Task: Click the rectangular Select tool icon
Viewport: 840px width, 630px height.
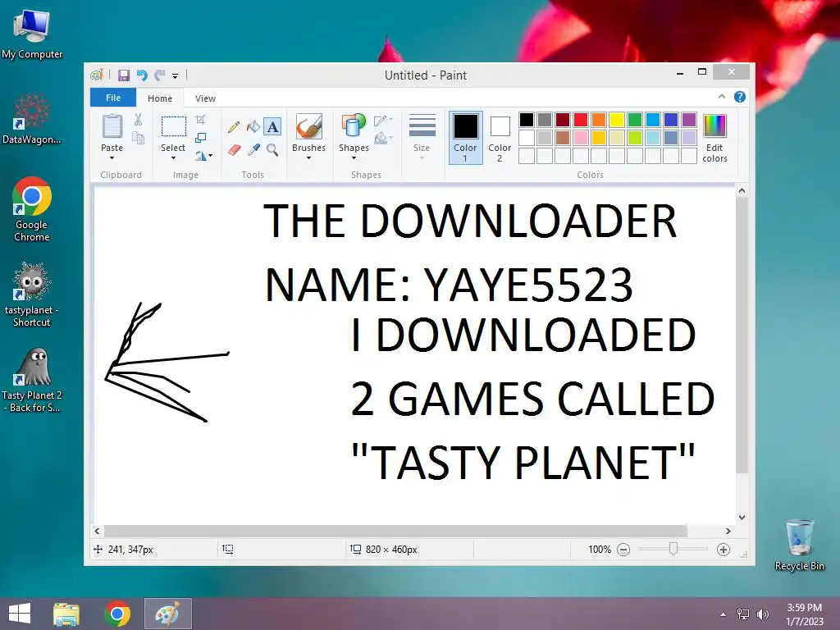Action: pyautogui.click(x=174, y=127)
